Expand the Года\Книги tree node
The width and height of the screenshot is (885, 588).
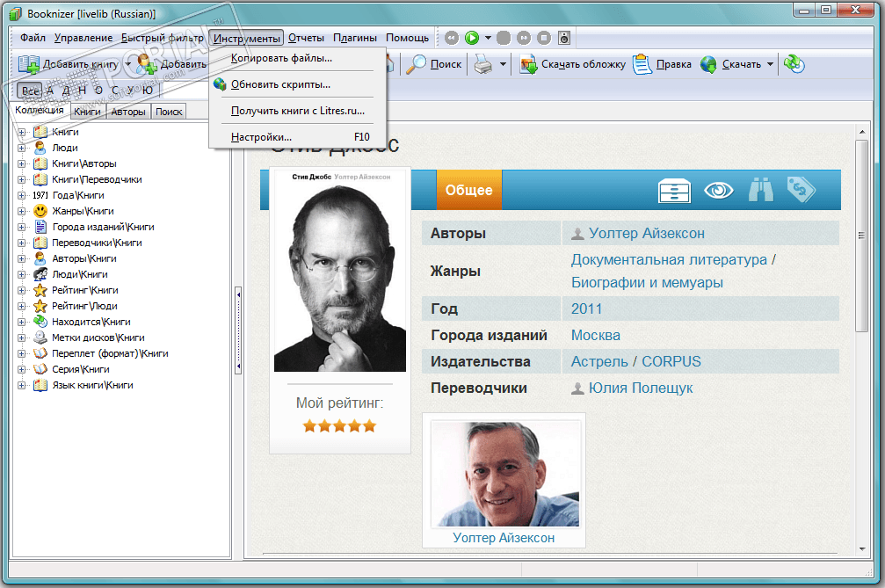pos(21,195)
